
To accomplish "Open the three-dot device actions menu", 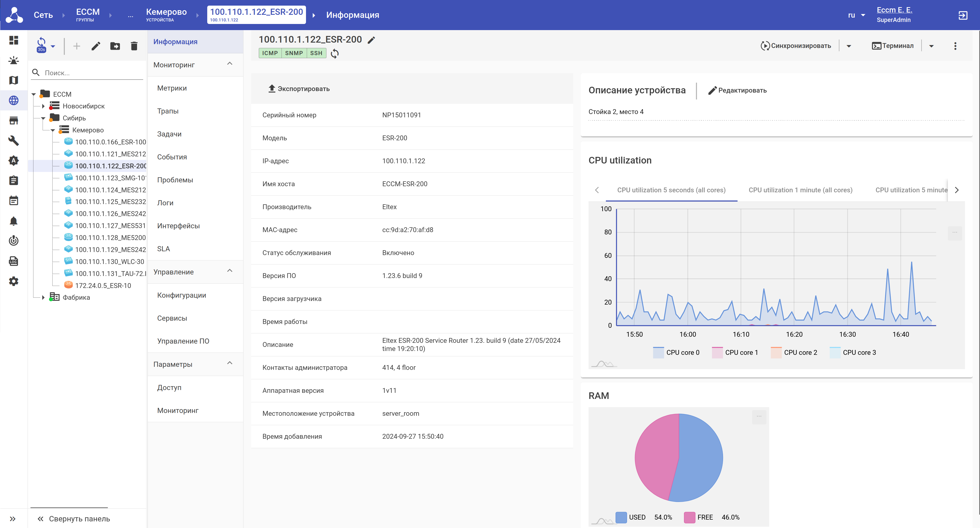I will (x=955, y=46).
